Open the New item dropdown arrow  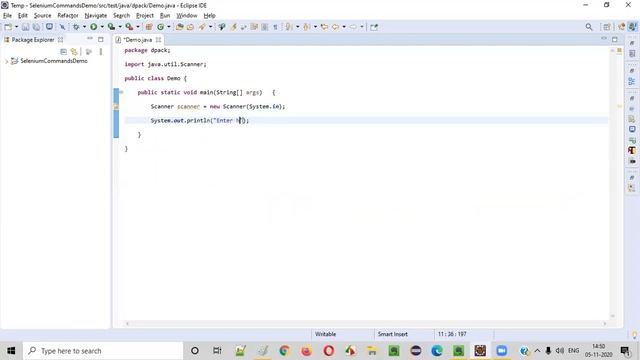coord(16,27)
